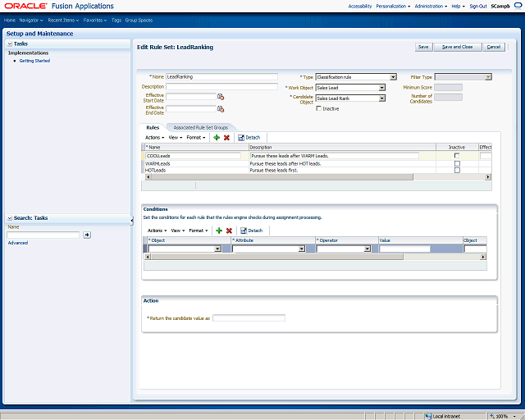The width and height of the screenshot is (525, 420).
Task: Open the Conditions Format menu
Action: tap(199, 231)
